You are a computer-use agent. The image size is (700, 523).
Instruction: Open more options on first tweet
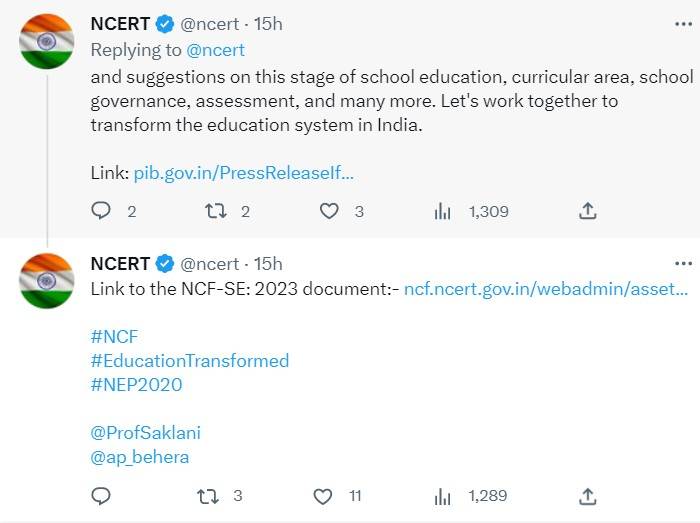coord(683,23)
